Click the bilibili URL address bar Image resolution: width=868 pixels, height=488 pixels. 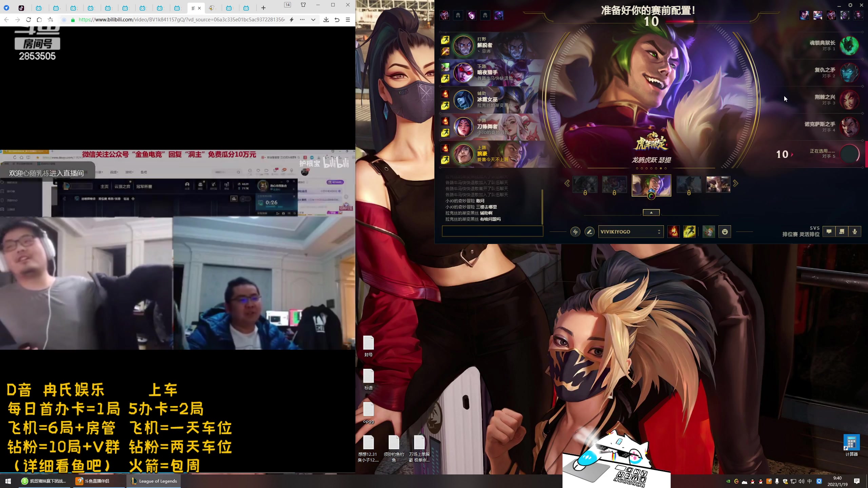(181, 20)
